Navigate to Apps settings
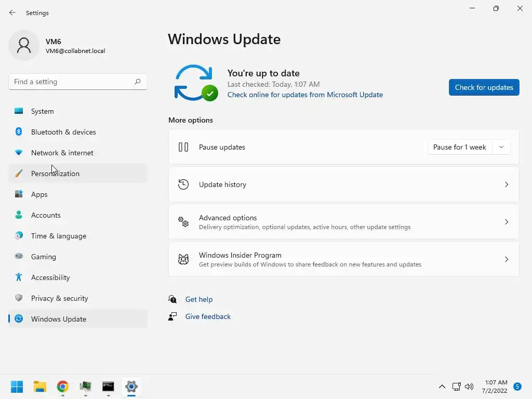The height and width of the screenshot is (399, 532). 78,194
